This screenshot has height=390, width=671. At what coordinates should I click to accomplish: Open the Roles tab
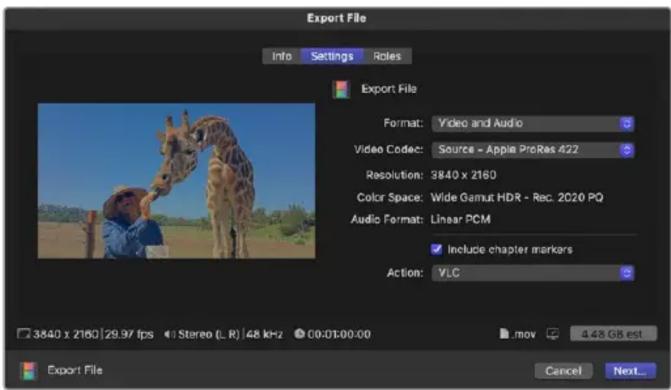coord(387,56)
